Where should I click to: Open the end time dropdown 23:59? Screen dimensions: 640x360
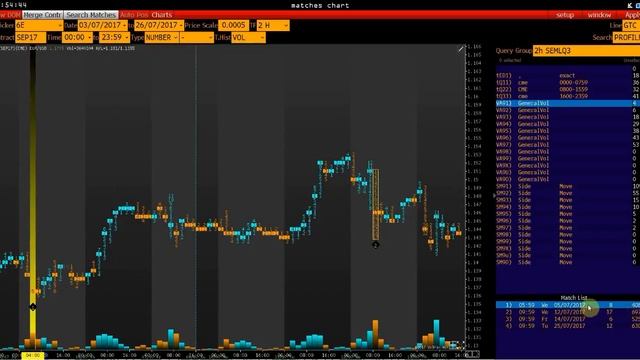114,38
